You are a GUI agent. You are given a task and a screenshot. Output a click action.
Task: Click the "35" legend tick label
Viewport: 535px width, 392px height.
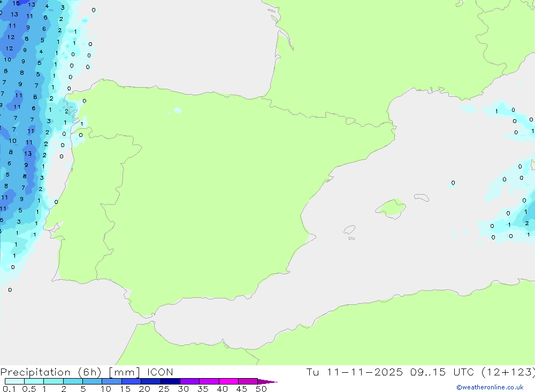(203, 389)
